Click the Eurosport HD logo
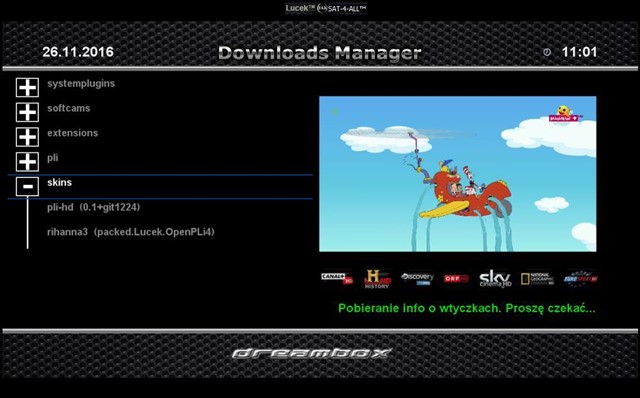This screenshot has height=398, width=640. coord(580,279)
